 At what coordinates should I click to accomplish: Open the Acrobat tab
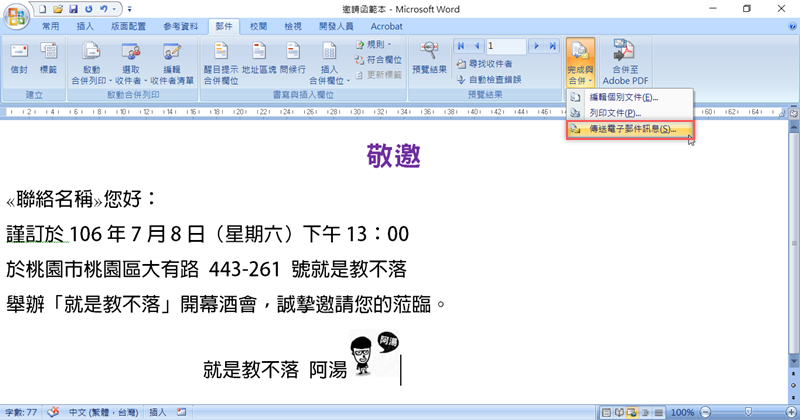386,26
